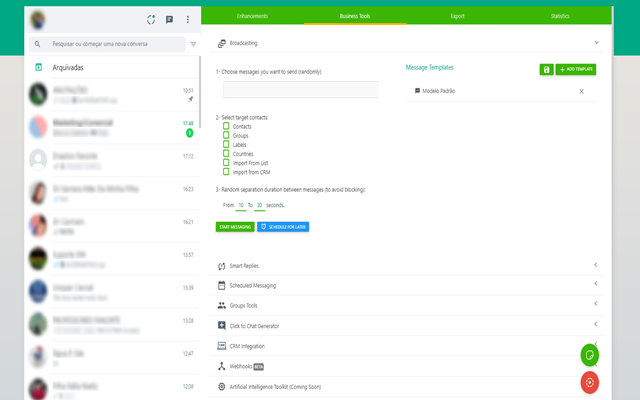The image size is (640, 400).
Task: Check the Import from CRM option
Action: click(x=226, y=171)
